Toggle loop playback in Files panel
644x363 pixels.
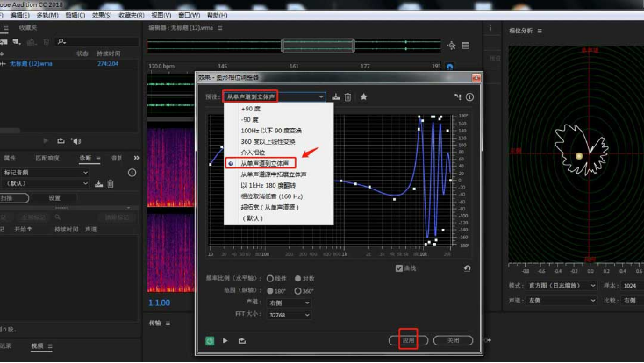[x=61, y=141]
